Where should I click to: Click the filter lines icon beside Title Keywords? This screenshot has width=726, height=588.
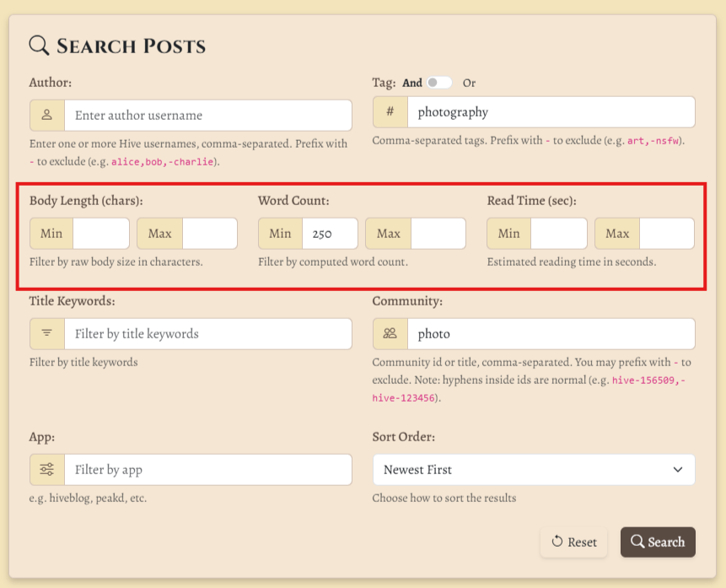46,333
